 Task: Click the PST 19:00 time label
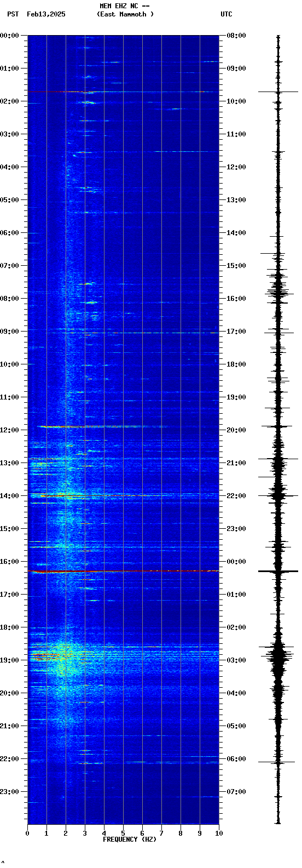tap(9, 660)
